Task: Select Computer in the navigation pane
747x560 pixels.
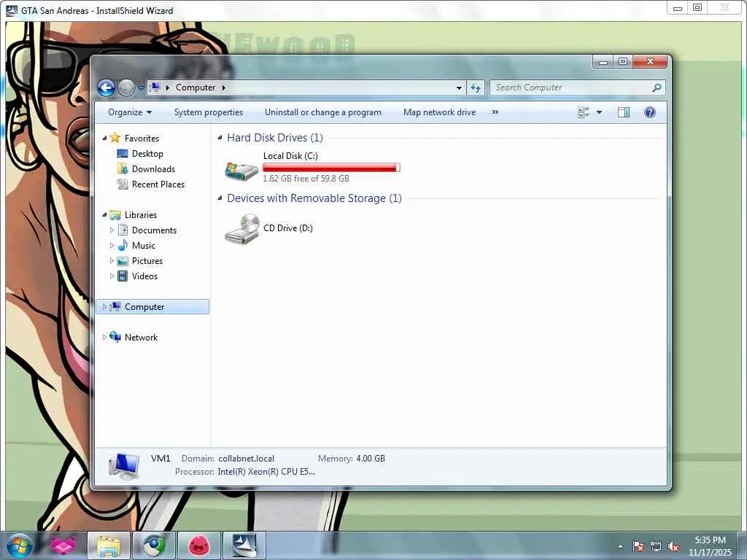Action: point(144,307)
